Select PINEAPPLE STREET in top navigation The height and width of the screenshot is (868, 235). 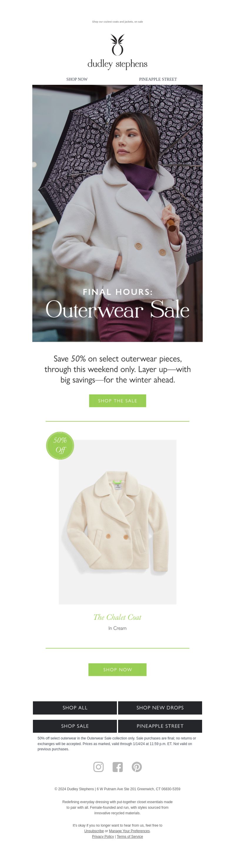[x=158, y=79]
